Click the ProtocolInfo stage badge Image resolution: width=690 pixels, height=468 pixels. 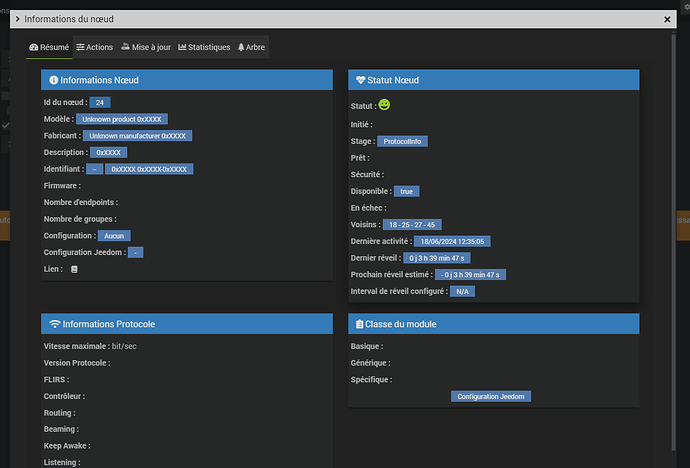[404, 141]
